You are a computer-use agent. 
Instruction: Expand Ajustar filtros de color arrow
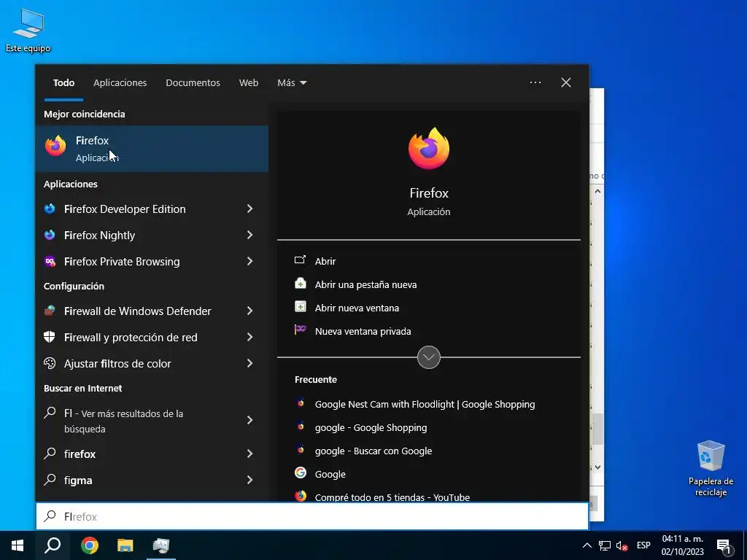click(x=249, y=363)
